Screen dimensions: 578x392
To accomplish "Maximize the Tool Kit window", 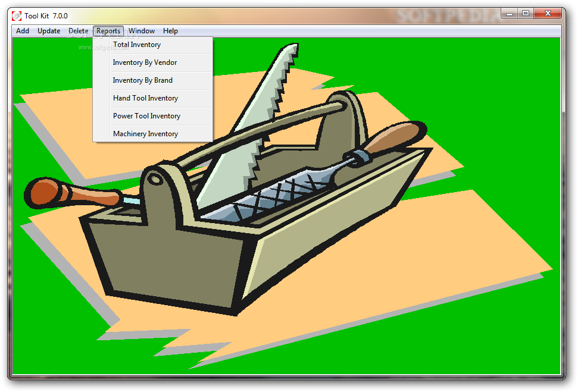I will [x=526, y=14].
